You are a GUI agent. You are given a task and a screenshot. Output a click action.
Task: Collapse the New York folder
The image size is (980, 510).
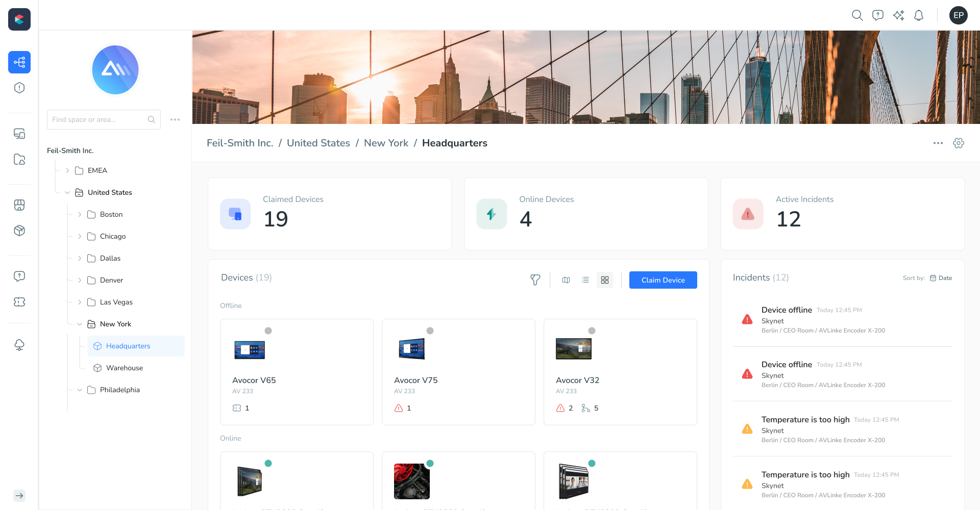80,324
